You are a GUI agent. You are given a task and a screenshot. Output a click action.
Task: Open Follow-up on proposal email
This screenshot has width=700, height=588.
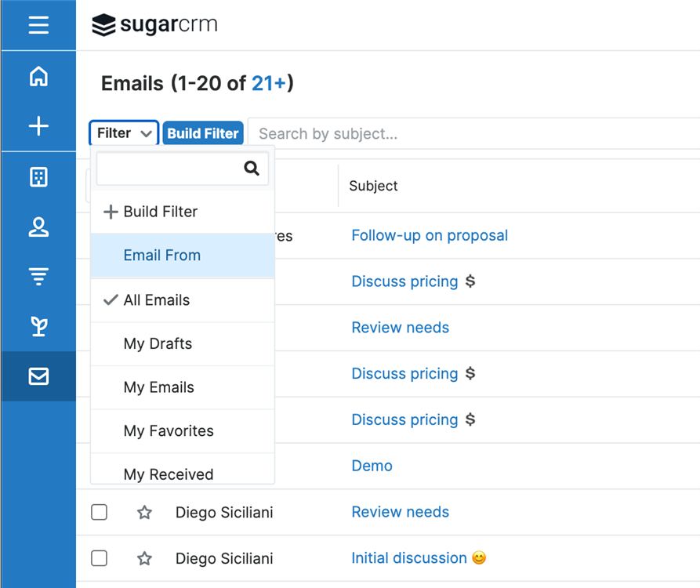[430, 236]
